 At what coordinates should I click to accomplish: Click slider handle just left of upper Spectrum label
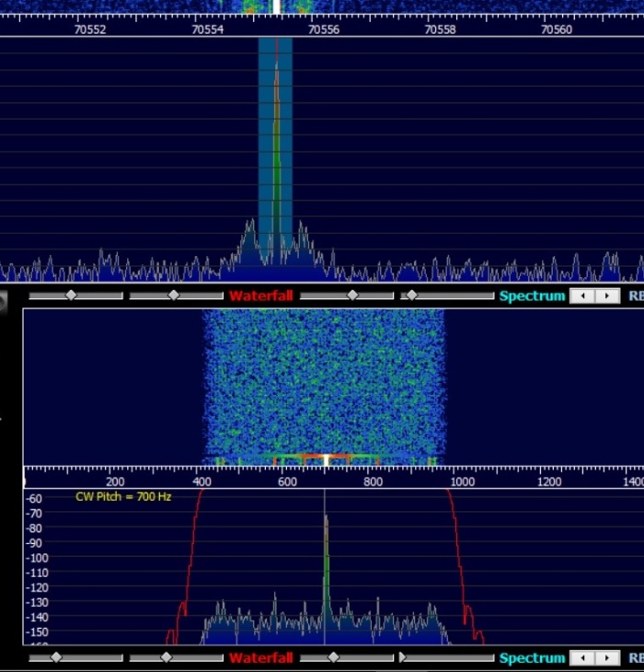411,295
